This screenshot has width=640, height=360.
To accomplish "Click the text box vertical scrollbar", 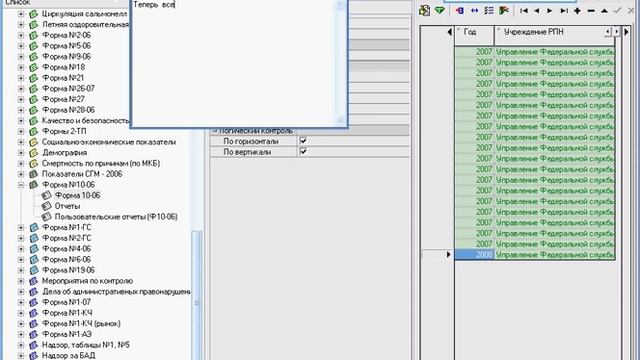I will pyautogui.click(x=340, y=62).
